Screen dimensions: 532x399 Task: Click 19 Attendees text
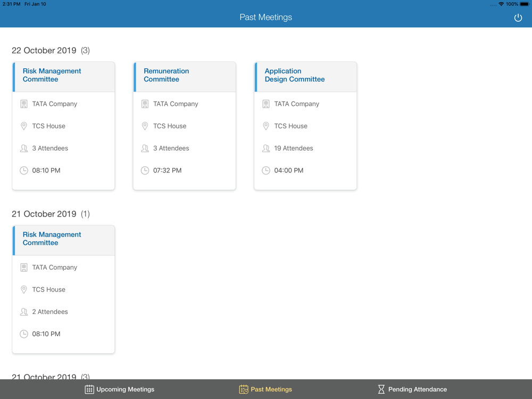click(294, 148)
